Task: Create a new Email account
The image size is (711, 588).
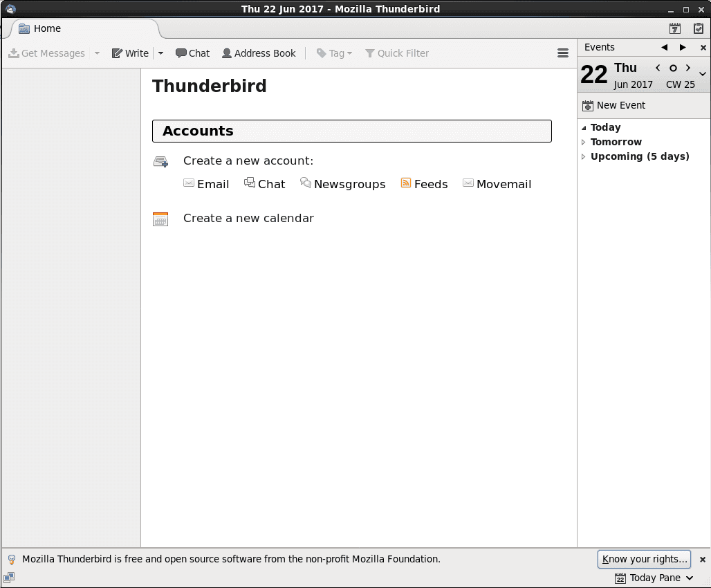Action: (x=206, y=184)
